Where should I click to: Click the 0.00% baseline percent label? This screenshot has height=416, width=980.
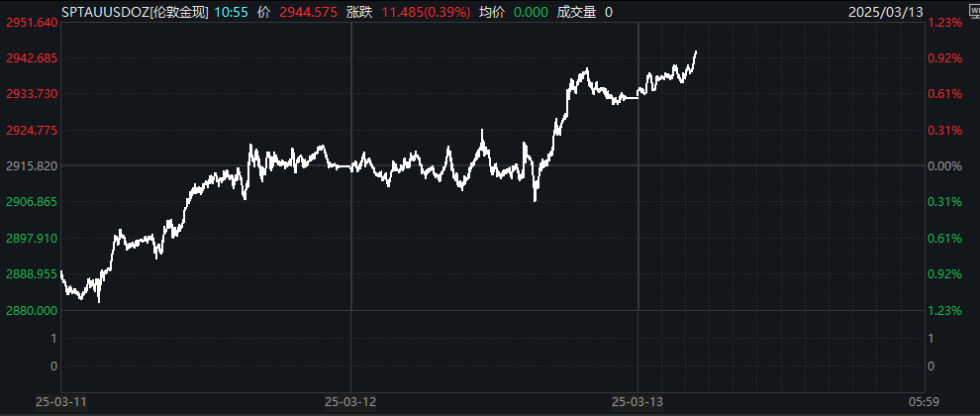(x=944, y=165)
